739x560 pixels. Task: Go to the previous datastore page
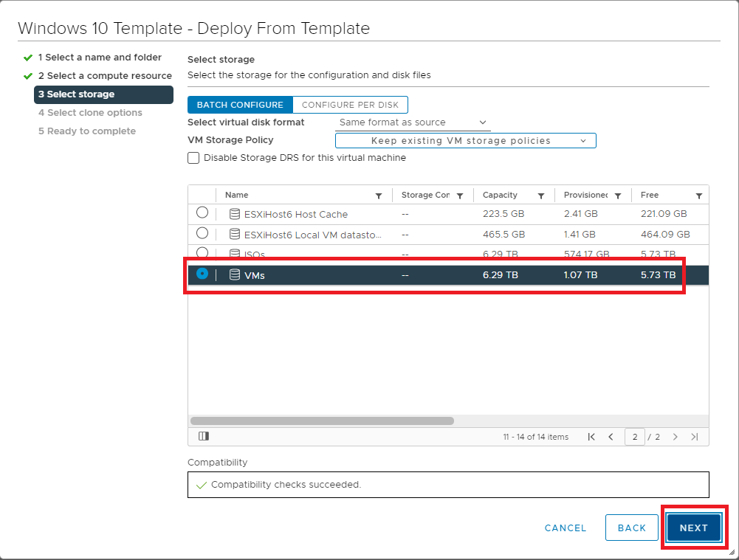[611, 437]
